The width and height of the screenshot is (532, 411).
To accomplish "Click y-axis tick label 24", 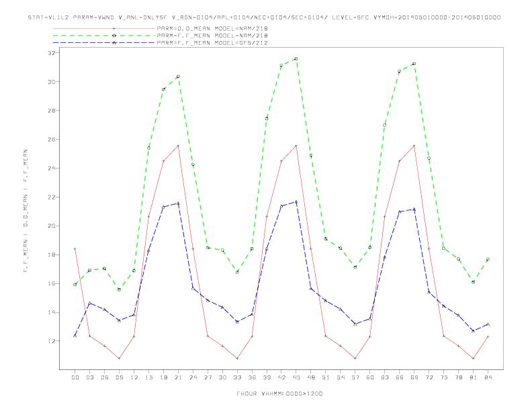I will [x=52, y=168].
